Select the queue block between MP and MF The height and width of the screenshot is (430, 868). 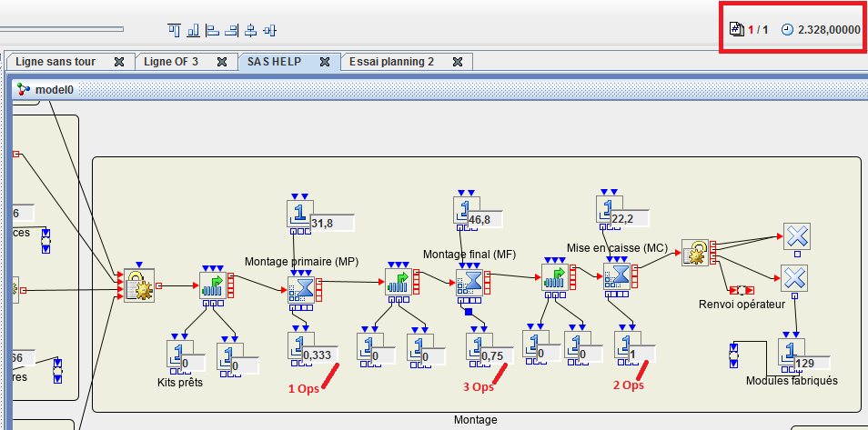[399, 282]
